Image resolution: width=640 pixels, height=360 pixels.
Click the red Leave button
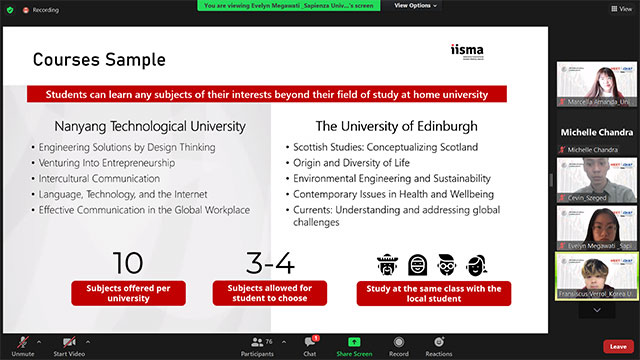[618, 347]
